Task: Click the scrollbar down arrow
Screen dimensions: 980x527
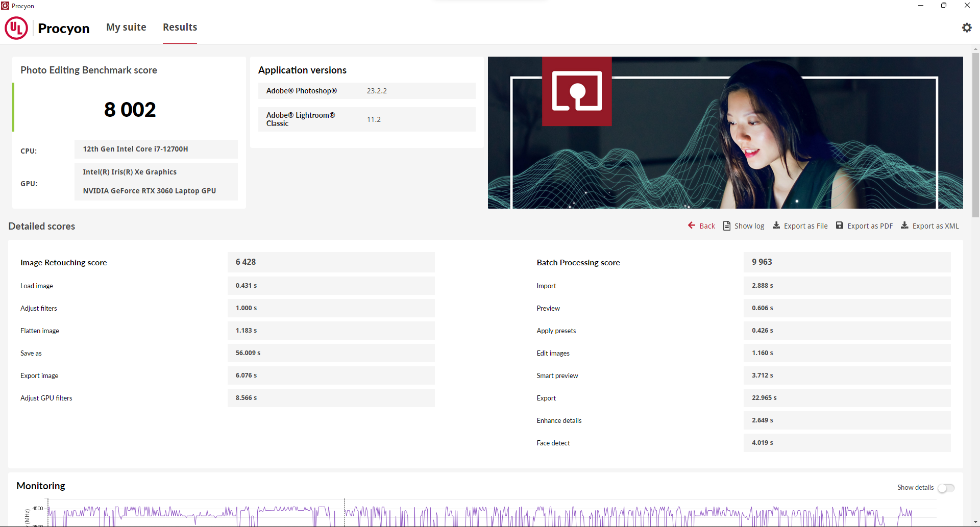Action: click(975, 522)
